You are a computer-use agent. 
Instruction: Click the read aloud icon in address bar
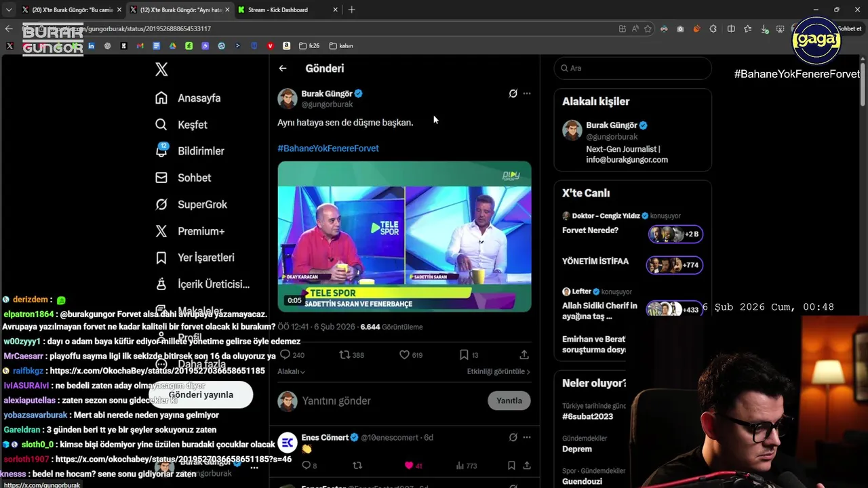point(635,28)
